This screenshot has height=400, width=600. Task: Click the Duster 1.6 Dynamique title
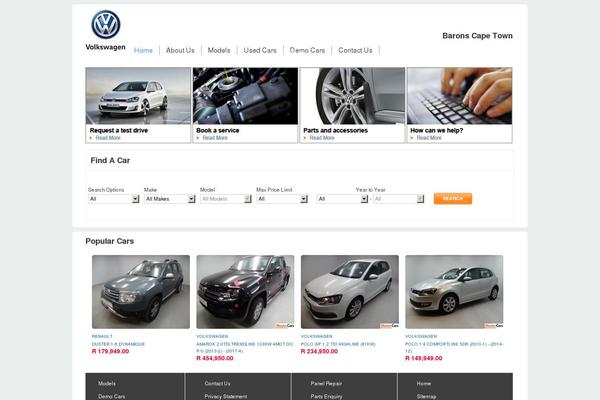pos(118,344)
